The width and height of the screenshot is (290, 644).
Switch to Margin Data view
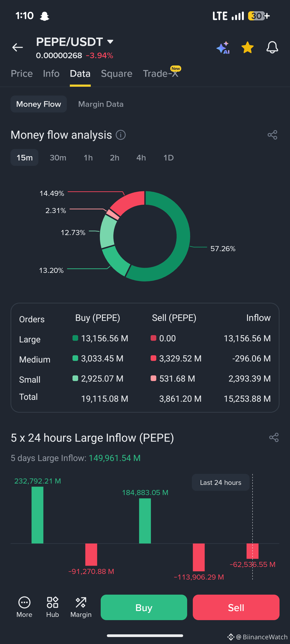(x=101, y=104)
